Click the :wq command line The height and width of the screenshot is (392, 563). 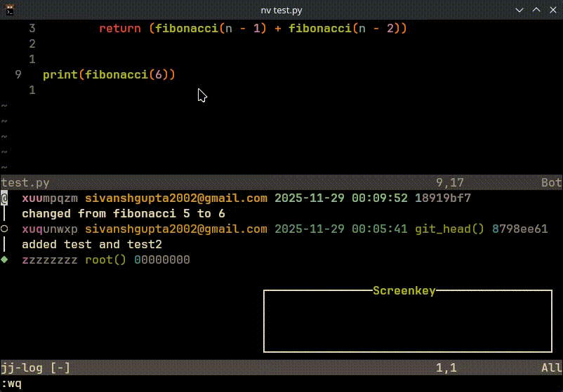point(12,384)
